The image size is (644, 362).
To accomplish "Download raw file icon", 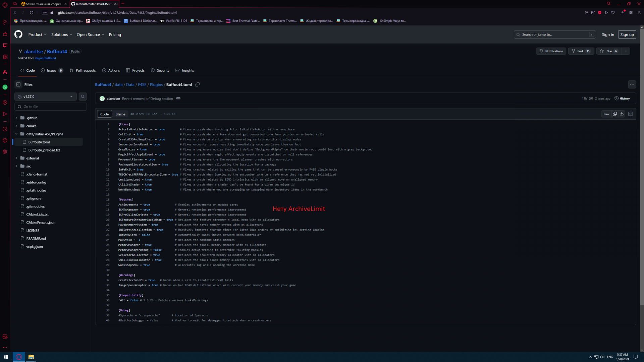I will click(x=622, y=114).
